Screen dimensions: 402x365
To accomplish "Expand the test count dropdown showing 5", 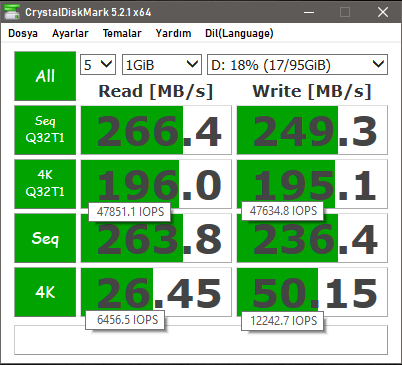I will tap(98, 64).
